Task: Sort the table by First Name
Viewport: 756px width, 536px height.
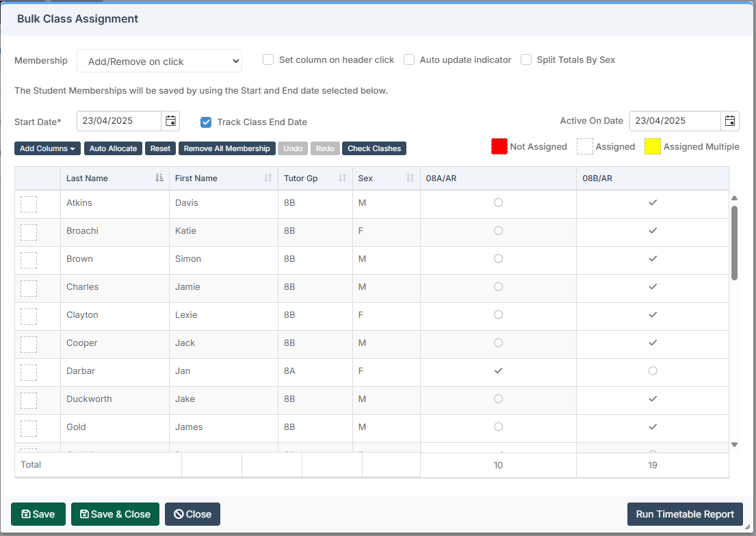Action: (268, 178)
